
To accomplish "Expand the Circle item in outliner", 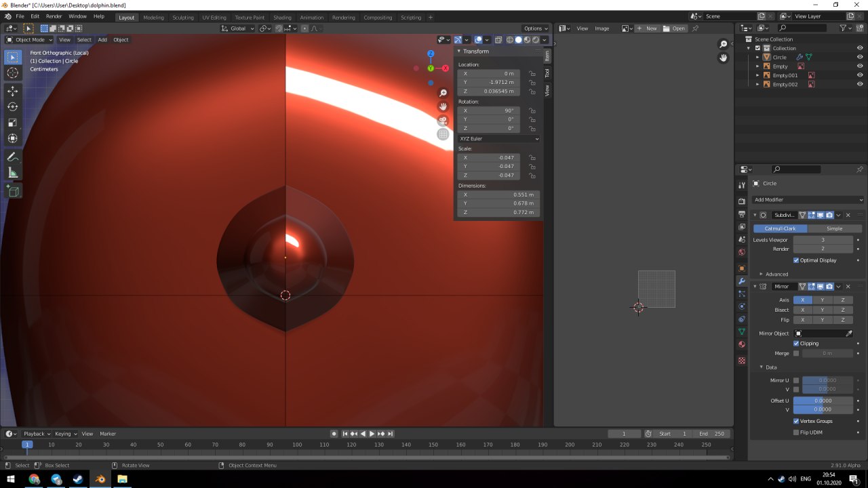I will 758,58.
